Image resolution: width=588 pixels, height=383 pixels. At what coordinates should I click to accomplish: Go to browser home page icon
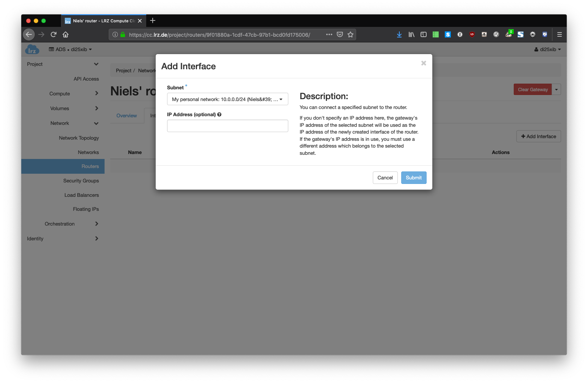(x=66, y=34)
